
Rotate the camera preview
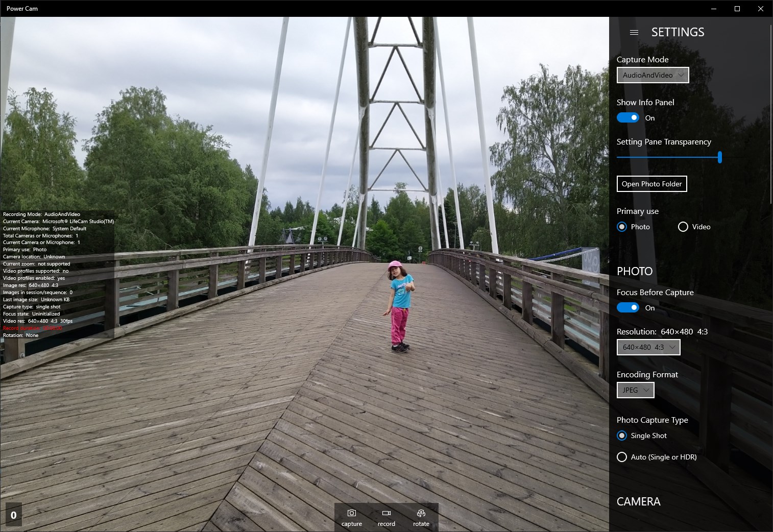[420, 517]
